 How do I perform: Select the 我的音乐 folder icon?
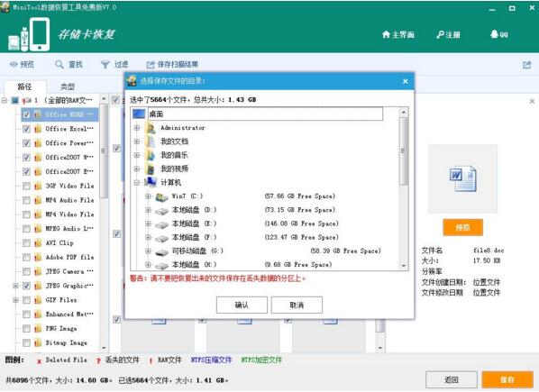click(x=151, y=155)
